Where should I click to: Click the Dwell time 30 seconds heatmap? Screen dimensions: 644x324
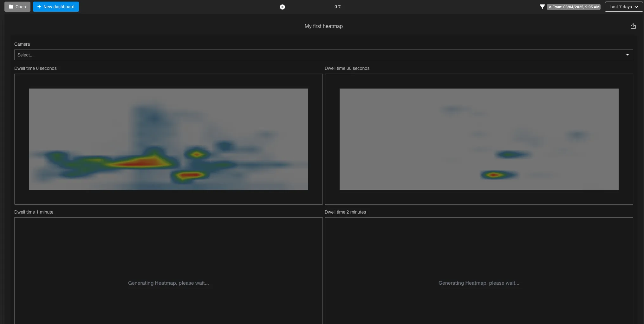pyautogui.click(x=479, y=139)
